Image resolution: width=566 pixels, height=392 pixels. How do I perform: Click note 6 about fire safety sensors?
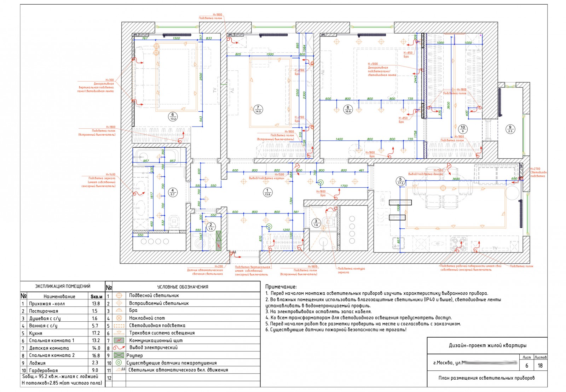336,330
